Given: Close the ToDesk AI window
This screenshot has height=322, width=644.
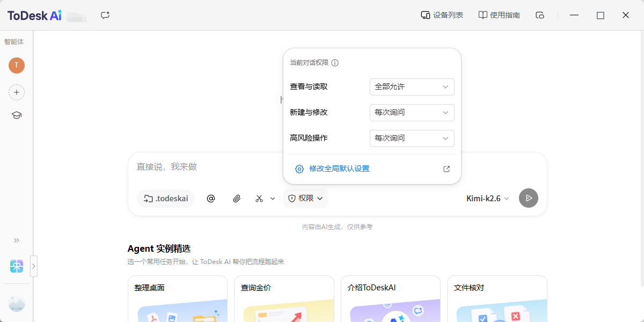Looking at the screenshot, I should (626, 15).
